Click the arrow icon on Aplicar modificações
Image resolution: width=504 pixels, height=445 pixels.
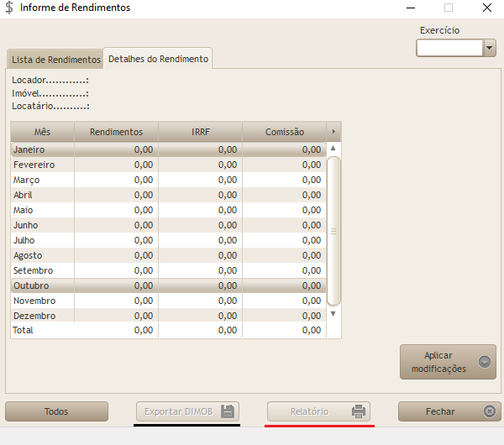484,362
